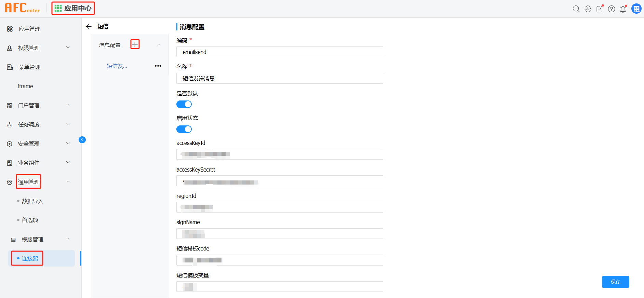Viewport: 644px width, 298px height.
Task: Click the search magnifier icon
Action: click(x=576, y=9)
